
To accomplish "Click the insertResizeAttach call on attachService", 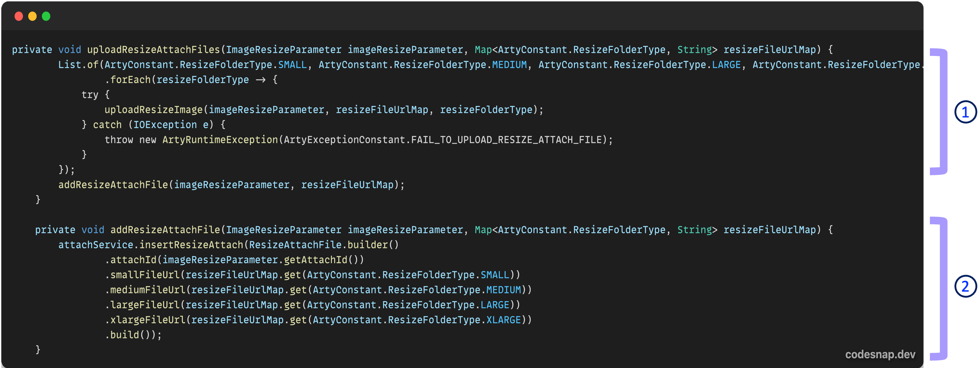I will tap(191, 245).
